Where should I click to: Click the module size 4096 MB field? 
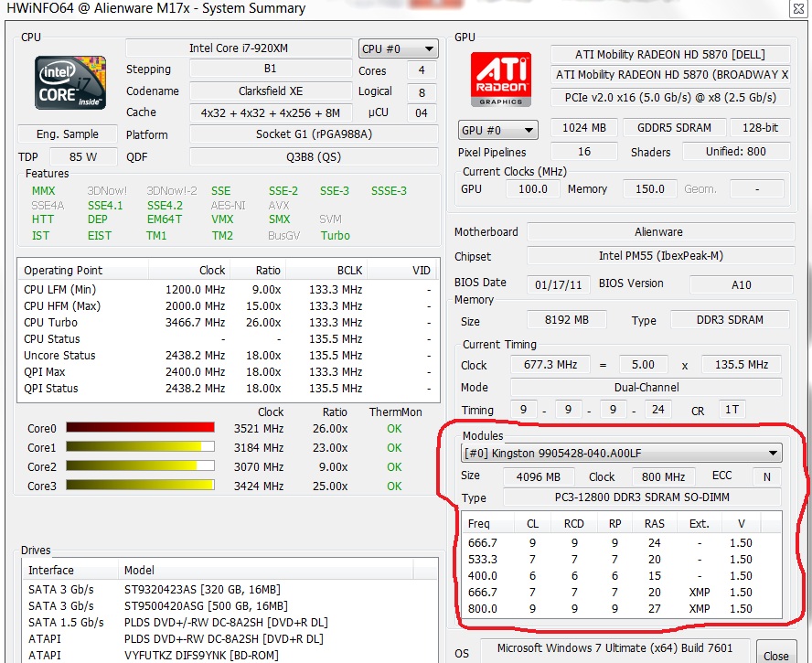click(x=539, y=477)
